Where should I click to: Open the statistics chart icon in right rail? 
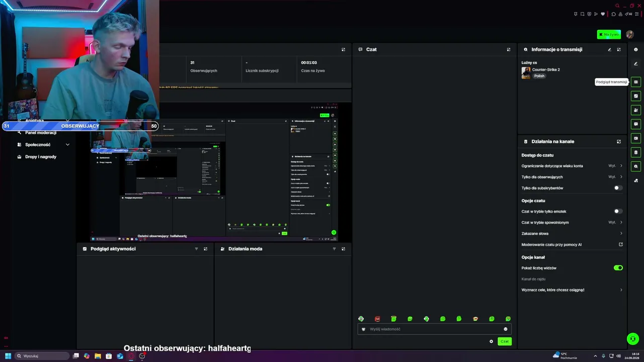636,96
